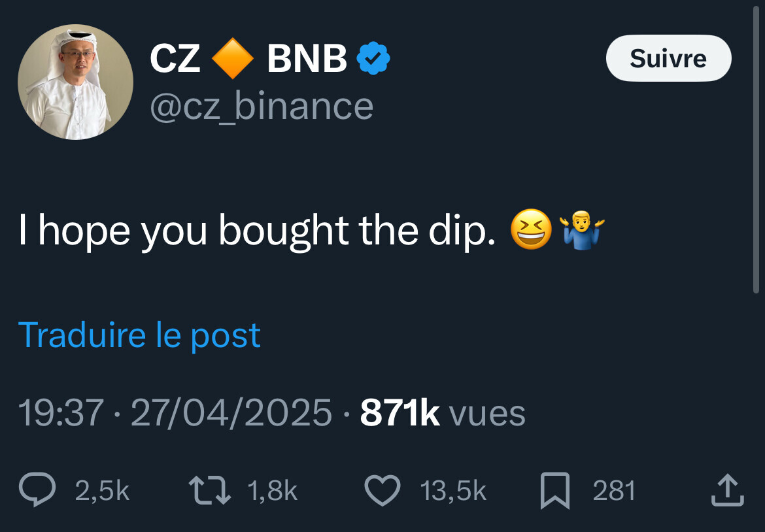Screen dimensions: 765x532
Task: Click the 1,8k reposts count
Action: 273,491
